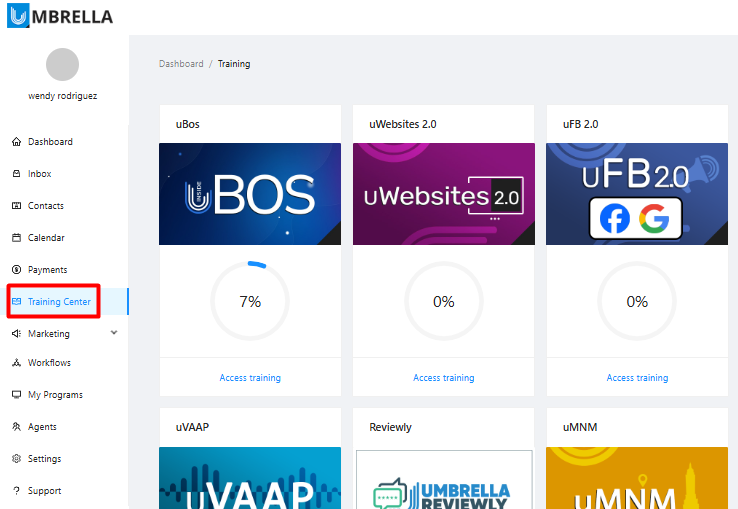This screenshot has width=738, height=509.
Task: Open Calendar from the sidebar
Action: pos(46,238)
